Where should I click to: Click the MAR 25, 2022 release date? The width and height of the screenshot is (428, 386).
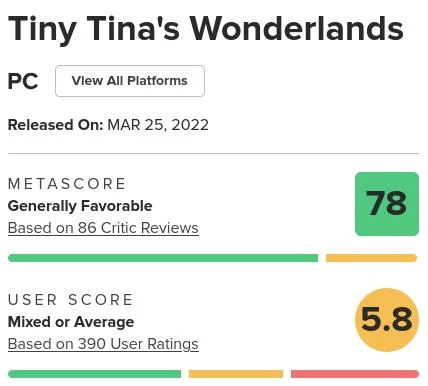(158, 125)
